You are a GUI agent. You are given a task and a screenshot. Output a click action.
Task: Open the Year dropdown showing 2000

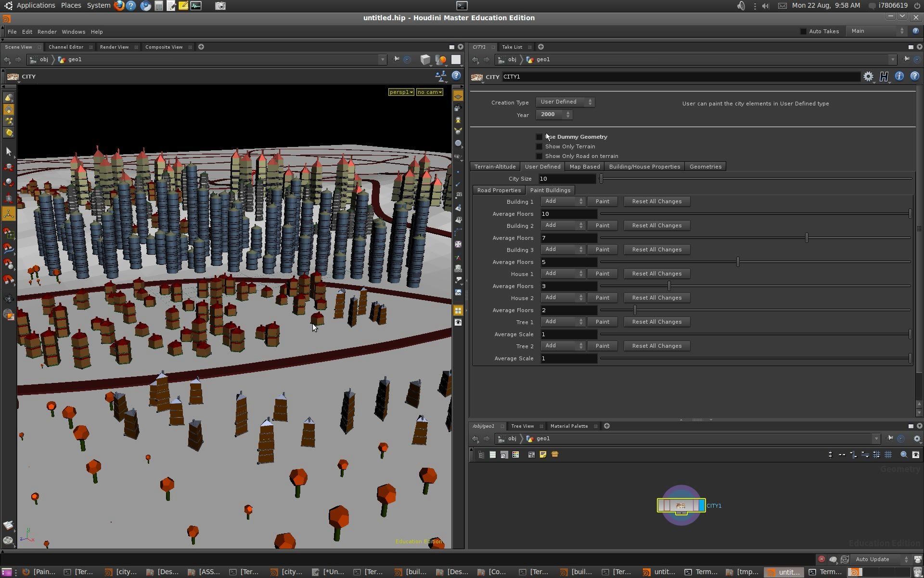[554, 115]
